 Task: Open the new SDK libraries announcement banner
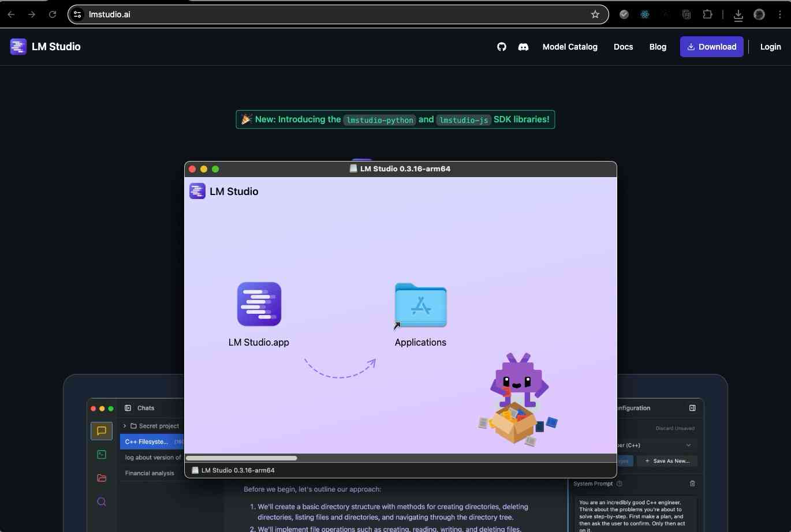point(395,119)
